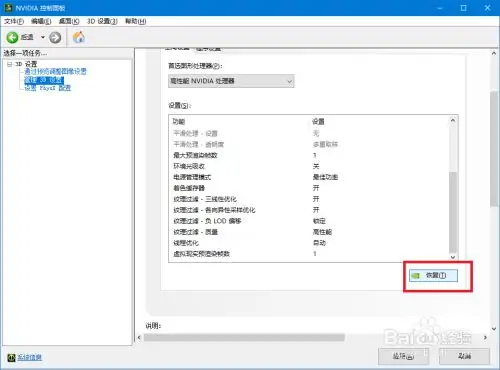Click the 最佳功率 power mode value

(325, 177)
